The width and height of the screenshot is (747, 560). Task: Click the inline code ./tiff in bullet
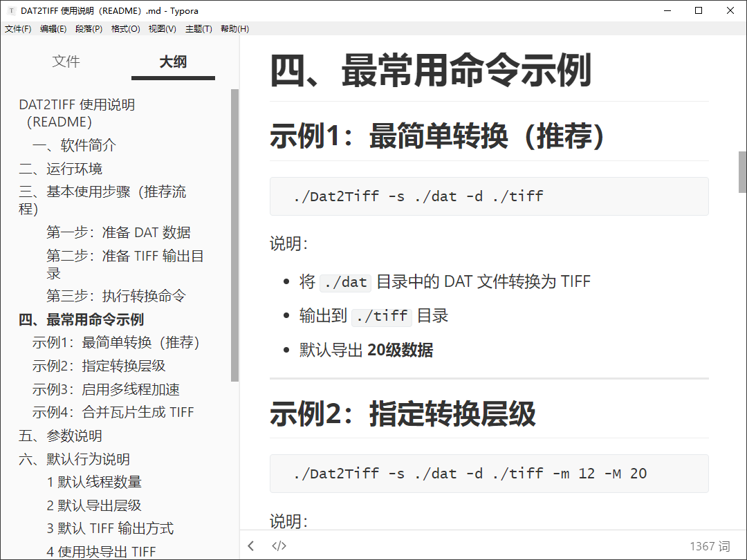(382, 316)
